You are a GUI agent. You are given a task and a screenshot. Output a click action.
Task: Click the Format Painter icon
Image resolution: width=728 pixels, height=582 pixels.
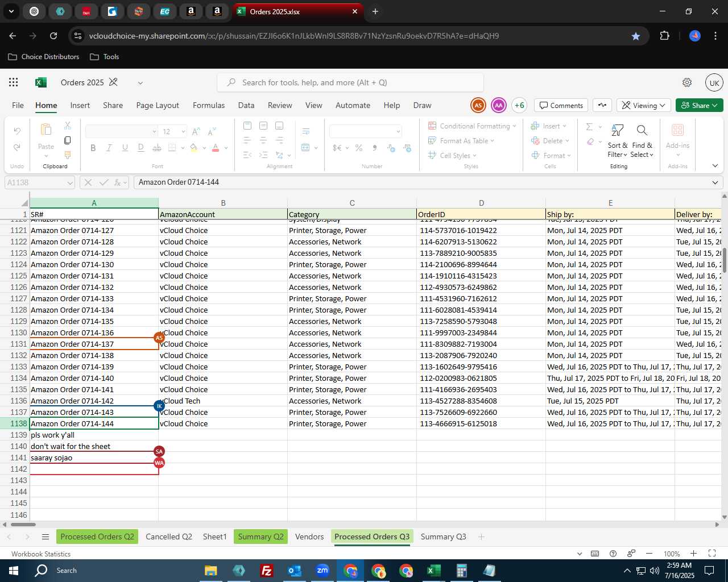click(68, 155)
